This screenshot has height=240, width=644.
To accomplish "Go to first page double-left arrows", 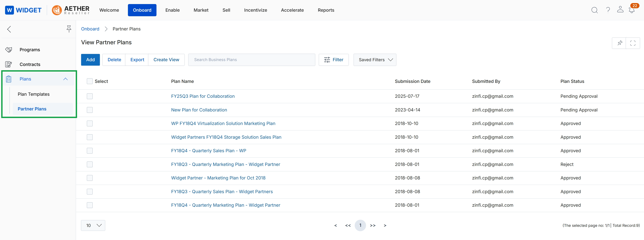I will [348, 225].
